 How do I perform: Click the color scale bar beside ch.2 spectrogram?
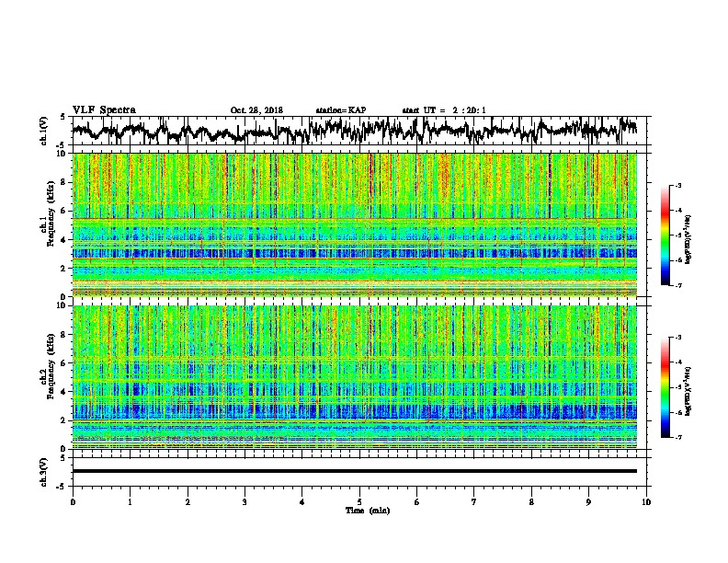[665, 387]
